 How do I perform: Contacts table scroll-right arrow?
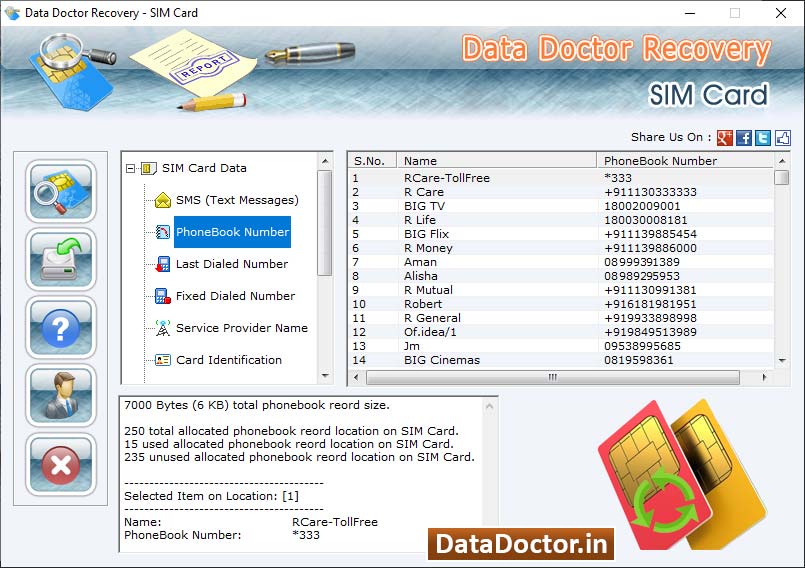pos(764,377)
